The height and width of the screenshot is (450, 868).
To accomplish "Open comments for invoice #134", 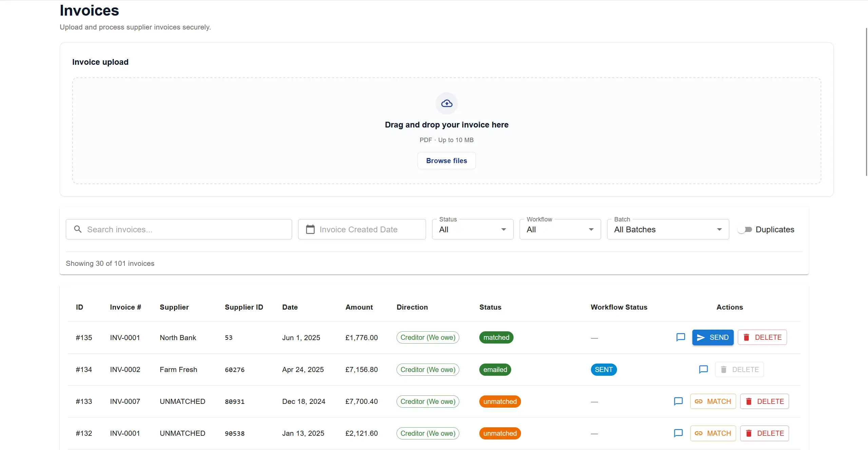I will (703, 369).
